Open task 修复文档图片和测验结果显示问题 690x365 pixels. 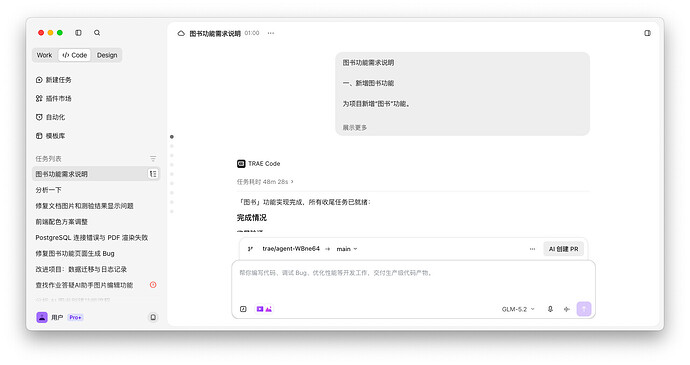click(x=96, y=206)
